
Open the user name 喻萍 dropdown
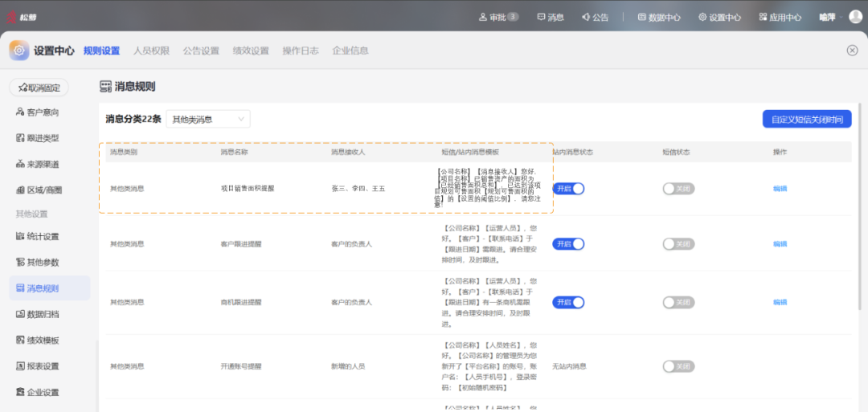pos(832,17)
